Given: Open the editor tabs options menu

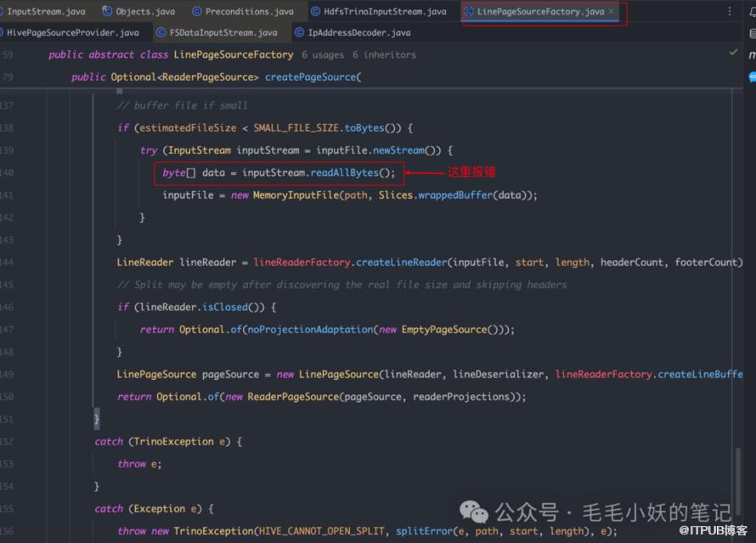Looking at the screenshot, I should [729, 12].
